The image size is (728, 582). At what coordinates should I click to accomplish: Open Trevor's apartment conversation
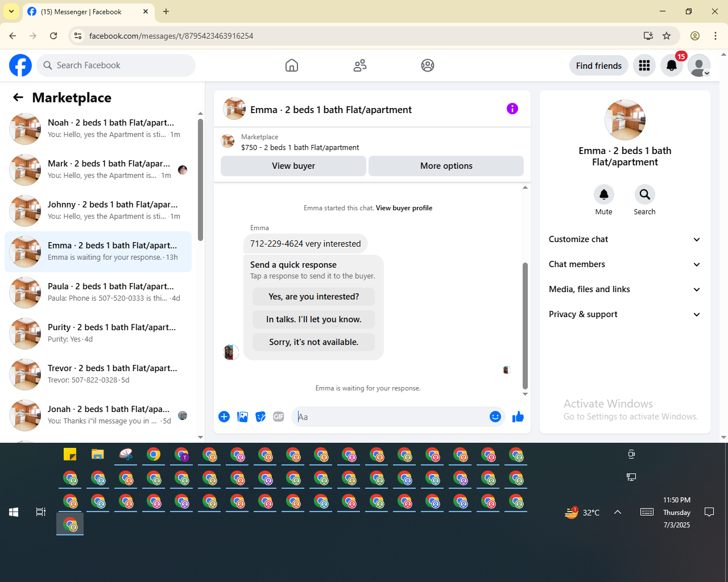pyautogui.click(x=98, y=375)
